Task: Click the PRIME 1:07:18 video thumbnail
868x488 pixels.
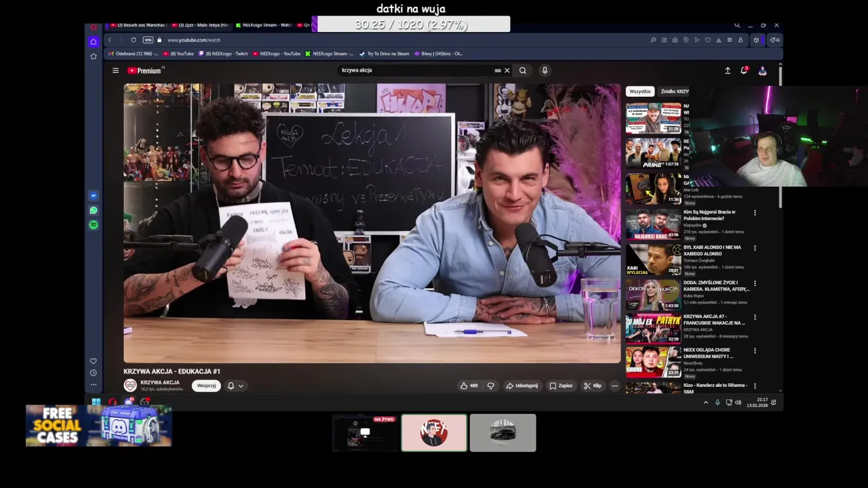Action: (653, 153)
